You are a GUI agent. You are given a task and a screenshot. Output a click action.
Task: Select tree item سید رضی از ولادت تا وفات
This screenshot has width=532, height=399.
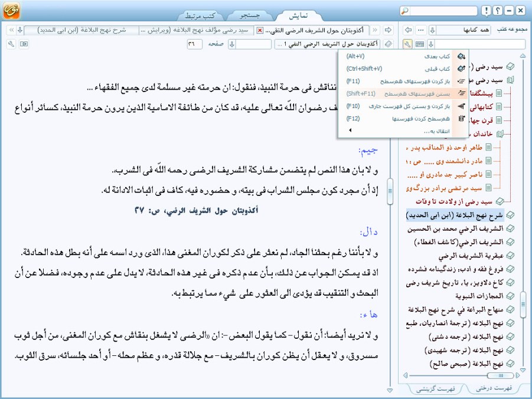coord(454,201)
